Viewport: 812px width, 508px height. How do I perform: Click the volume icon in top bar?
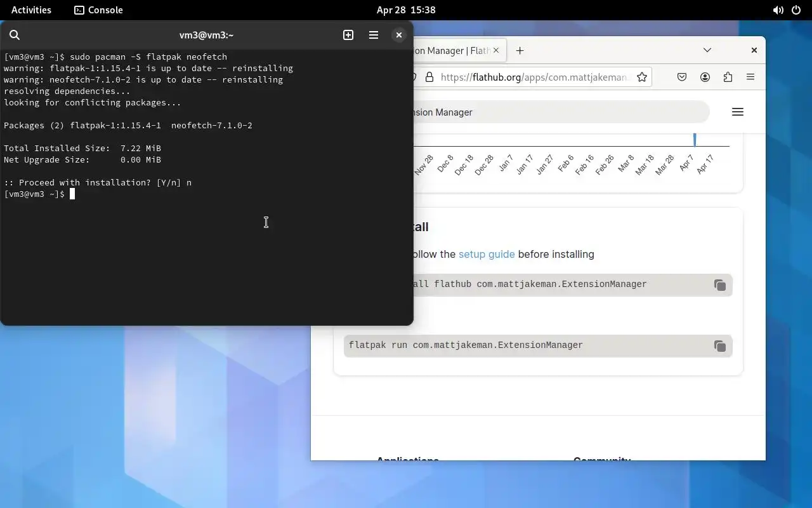(778, 10)
